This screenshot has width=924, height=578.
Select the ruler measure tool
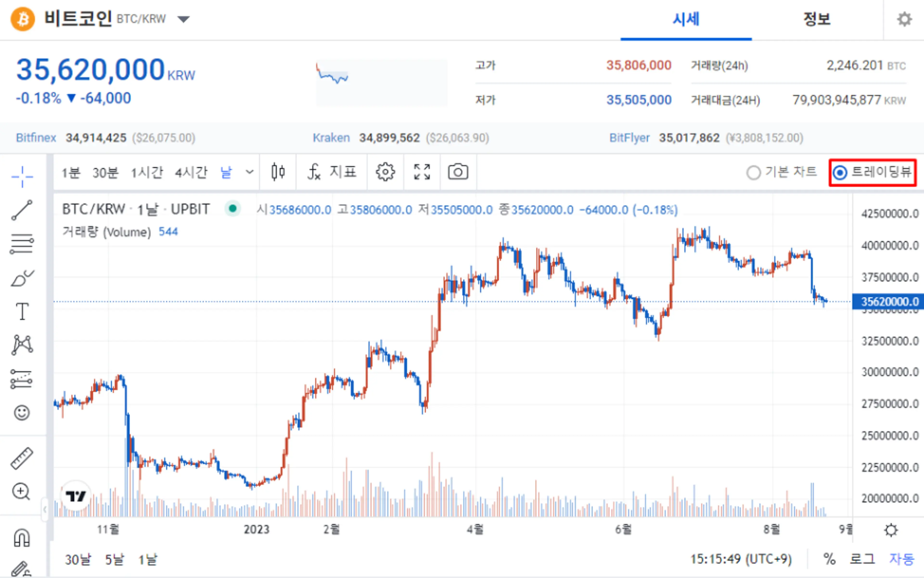22,458
